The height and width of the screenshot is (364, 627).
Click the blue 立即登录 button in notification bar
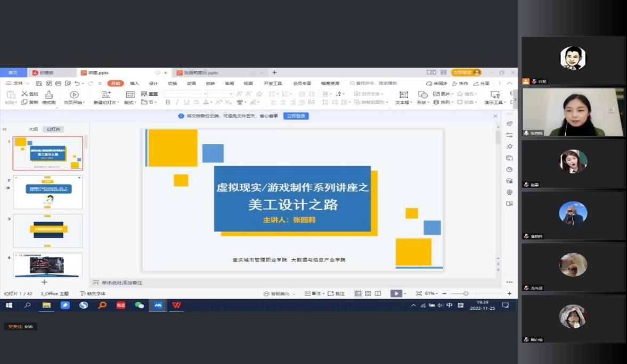[296, 116]
